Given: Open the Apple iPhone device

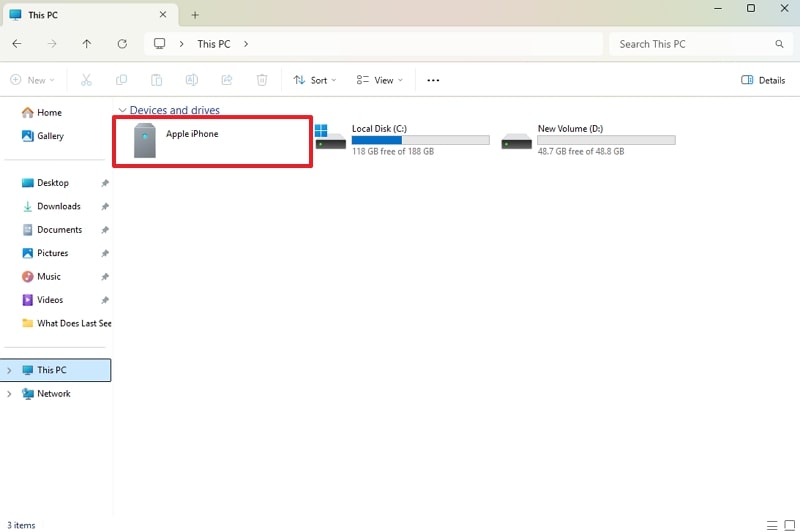Looking at the screenshot, I should 213,141.
